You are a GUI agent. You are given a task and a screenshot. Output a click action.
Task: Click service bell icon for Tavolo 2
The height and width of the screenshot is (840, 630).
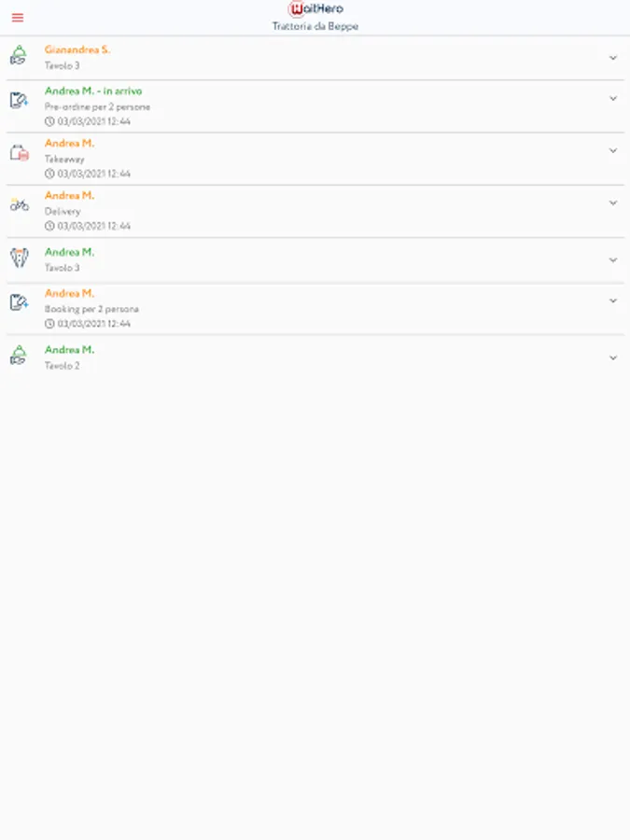(x=19, y=356)
